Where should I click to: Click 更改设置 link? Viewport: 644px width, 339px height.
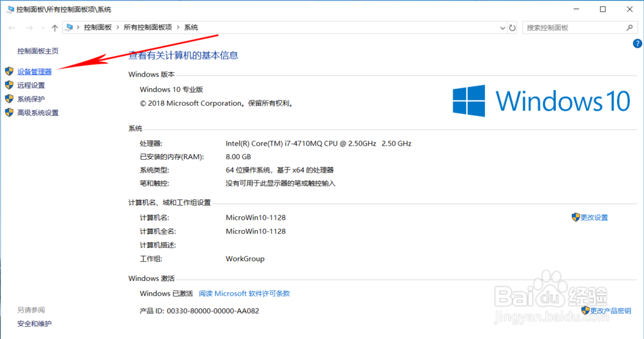pos(594,217)
